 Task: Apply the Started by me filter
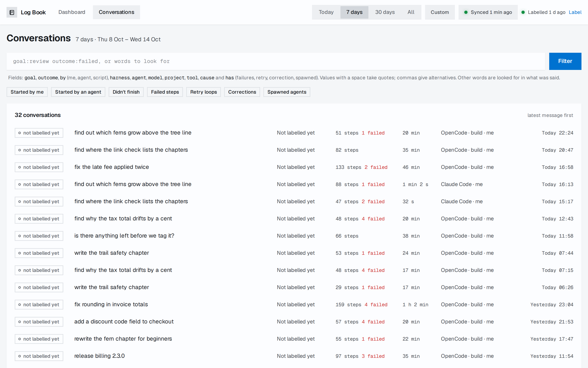[27, 92]
